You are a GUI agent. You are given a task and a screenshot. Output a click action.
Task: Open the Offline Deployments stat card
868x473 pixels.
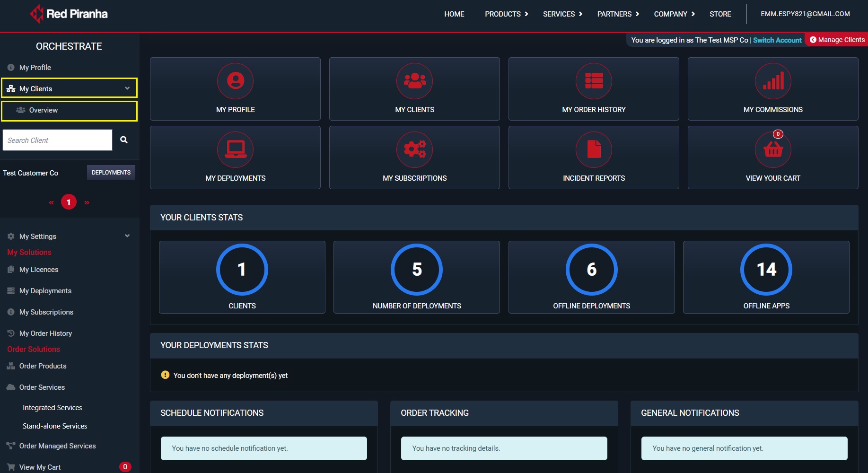[x=592, y=277]
